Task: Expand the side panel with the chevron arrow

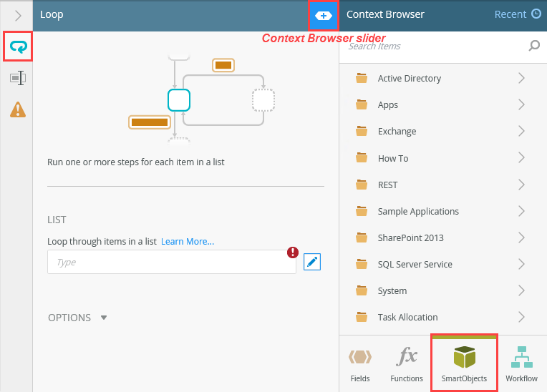Action: coord(18,15)
